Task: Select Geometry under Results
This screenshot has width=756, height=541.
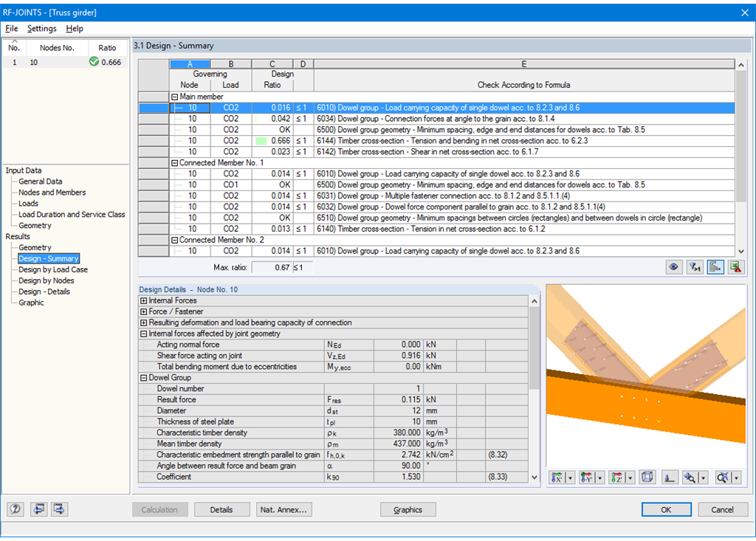Action: click(35, 247)
